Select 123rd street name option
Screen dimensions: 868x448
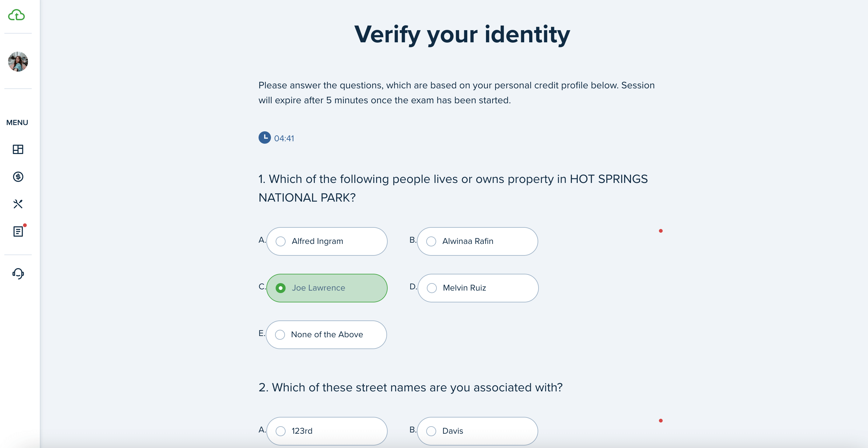click(x=326, y=431)
